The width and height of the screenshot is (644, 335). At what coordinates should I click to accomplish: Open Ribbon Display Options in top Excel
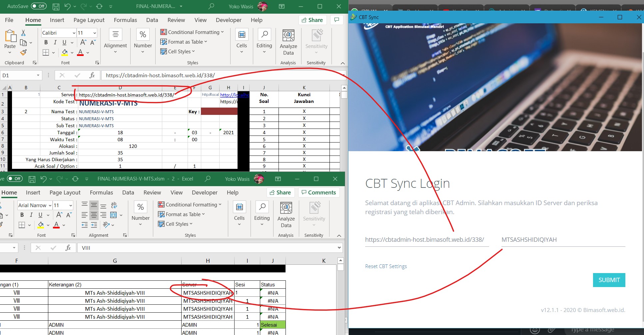[x=282, y=6]
